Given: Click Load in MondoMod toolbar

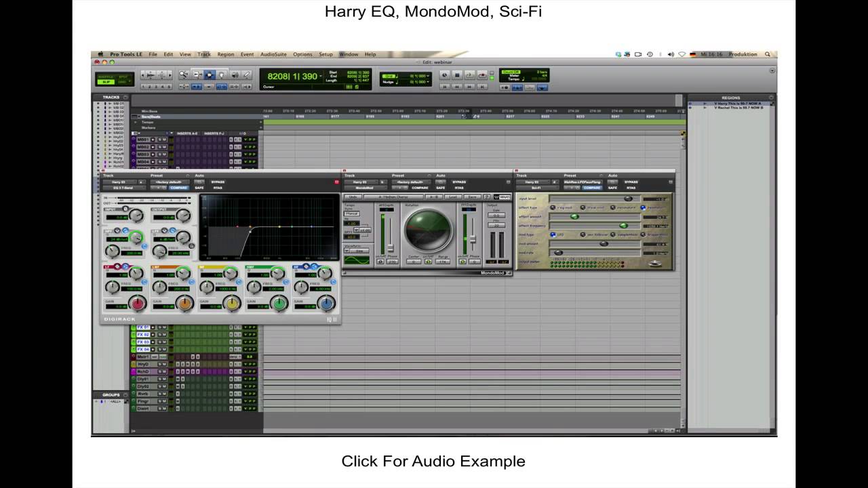Looking at the screenshot, I should point(453,197).
